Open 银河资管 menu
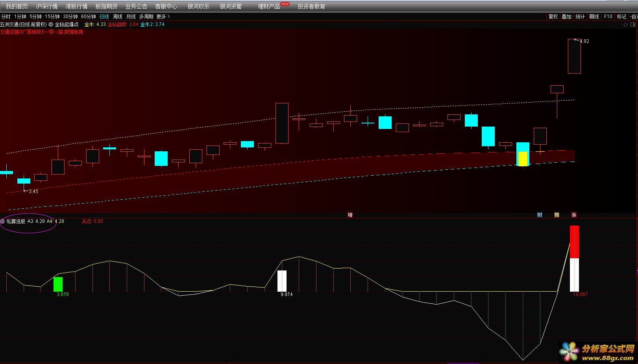The width and height of the screenshot is (638, 364). tap(231, 6)
